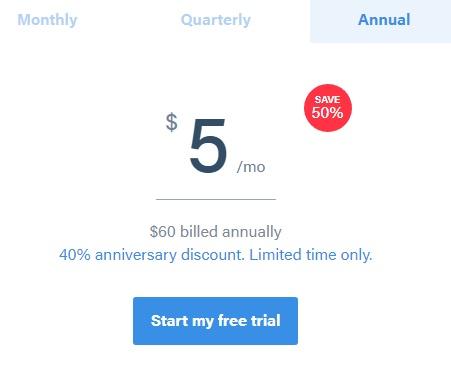
Task: Open the 40% anniversary discount link
Action: 151,255
